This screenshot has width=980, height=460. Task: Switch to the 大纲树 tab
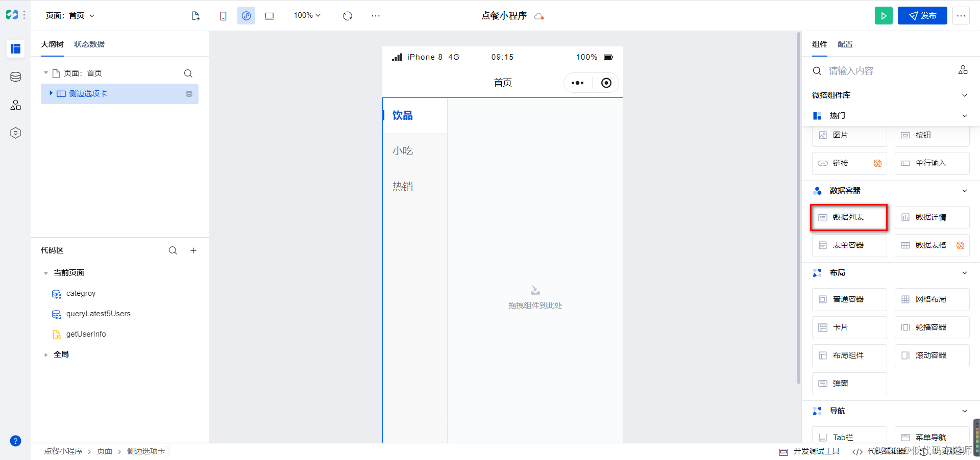click(52, 44)
